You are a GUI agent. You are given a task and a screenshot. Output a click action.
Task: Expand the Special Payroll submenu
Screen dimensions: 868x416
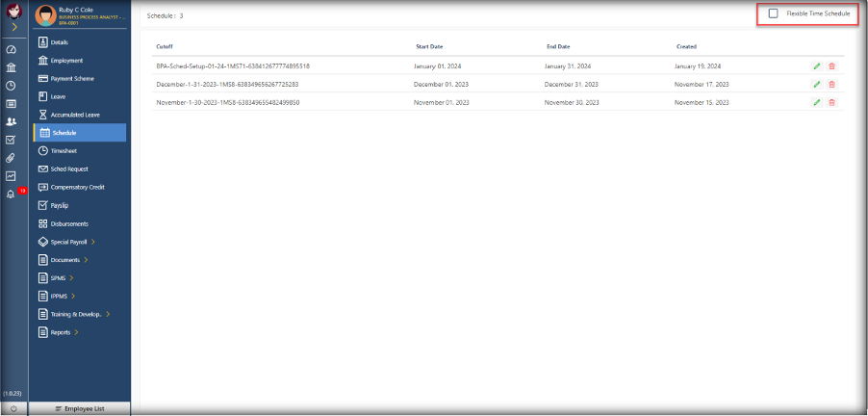click(x=73, y=242)
